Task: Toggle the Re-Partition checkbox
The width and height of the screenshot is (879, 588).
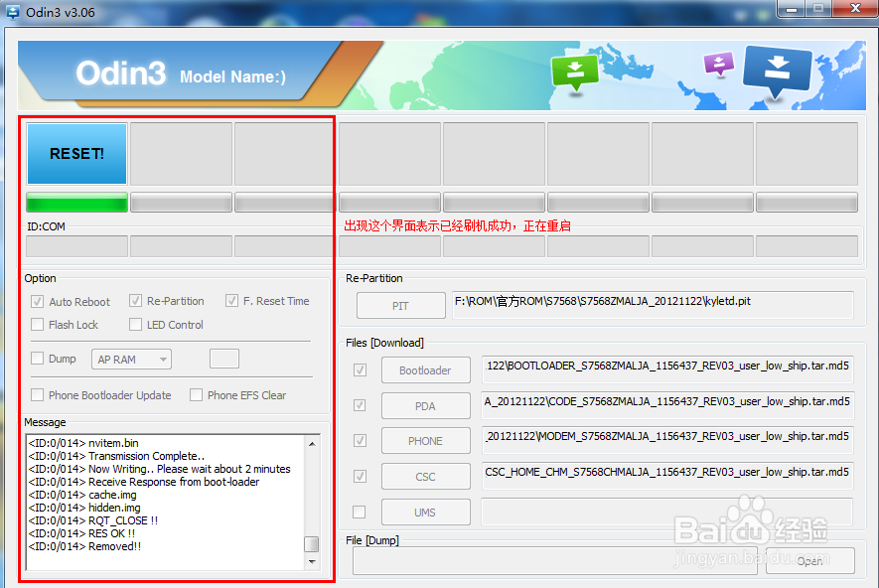Action: pos(135,301)
